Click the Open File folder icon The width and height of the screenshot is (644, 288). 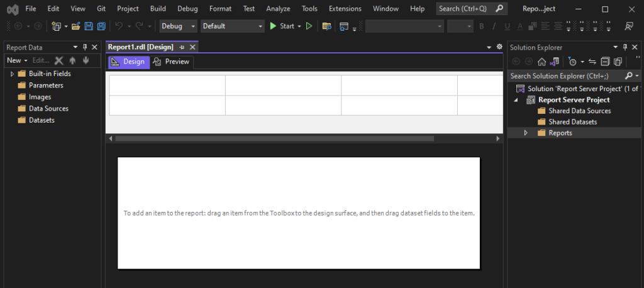click(75, 26)
